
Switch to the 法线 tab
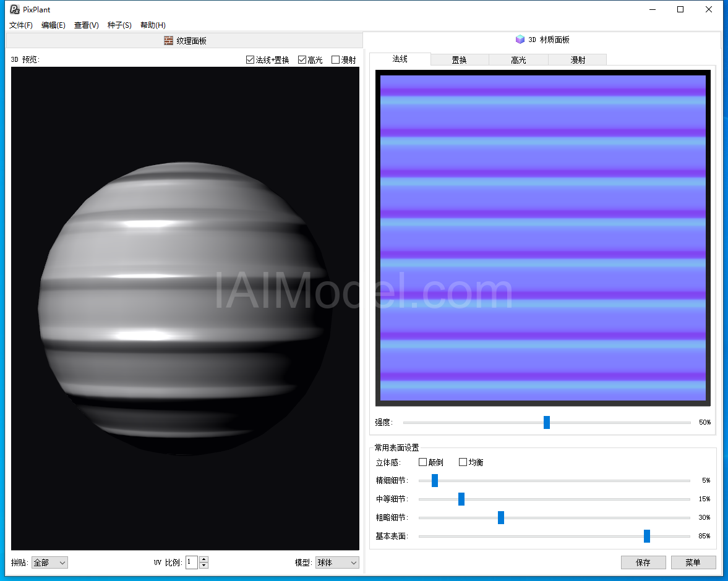400,59
